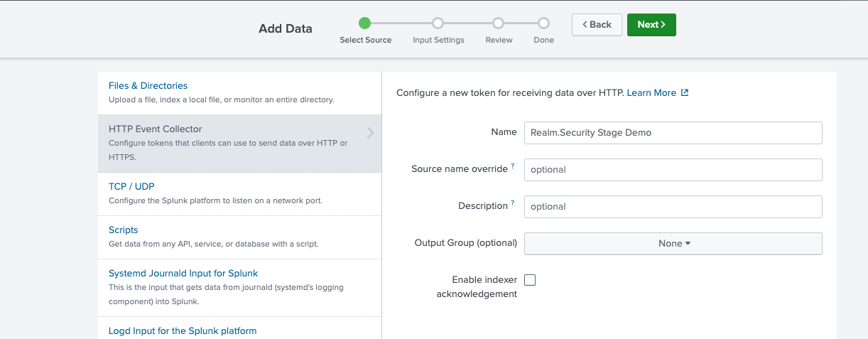Select Files & Directories source
868x339 pixels.
239,92
